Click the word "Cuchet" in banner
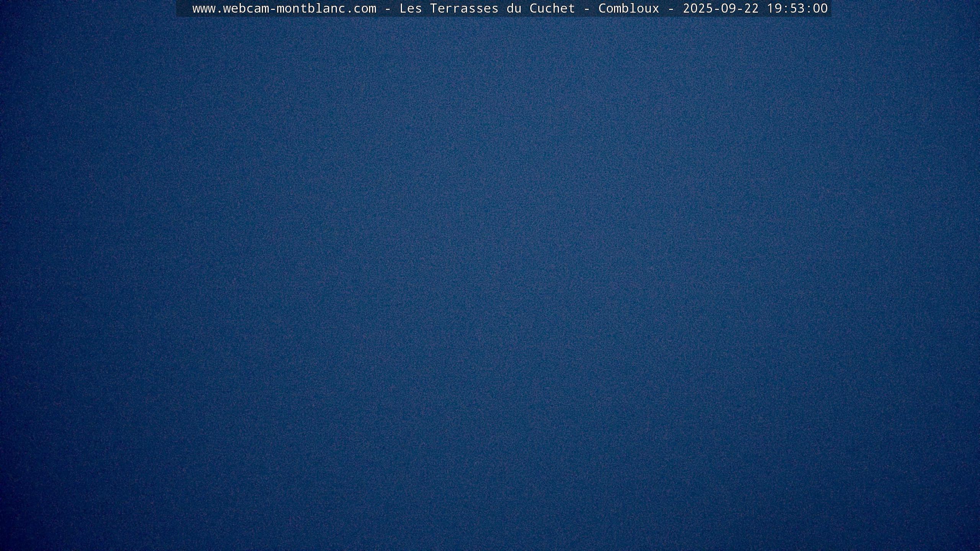The height and width of the screenshot is (551, 980). 552,8
